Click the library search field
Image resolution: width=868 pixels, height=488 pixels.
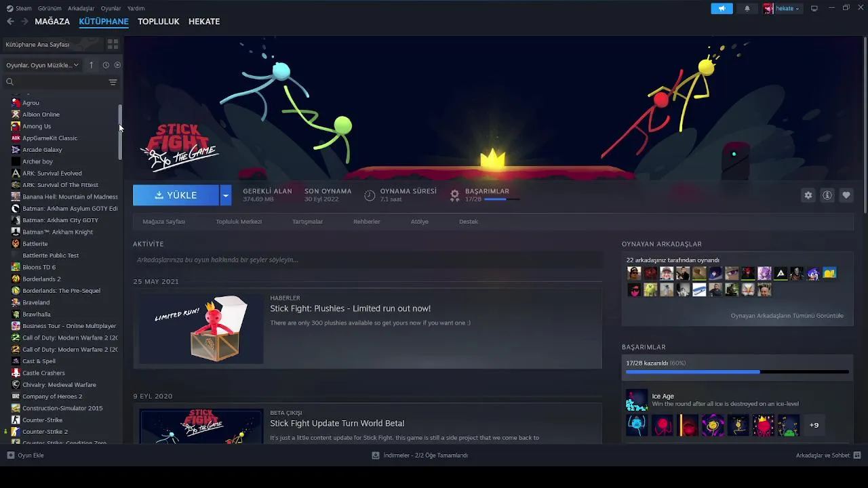(x=56, y=82)
